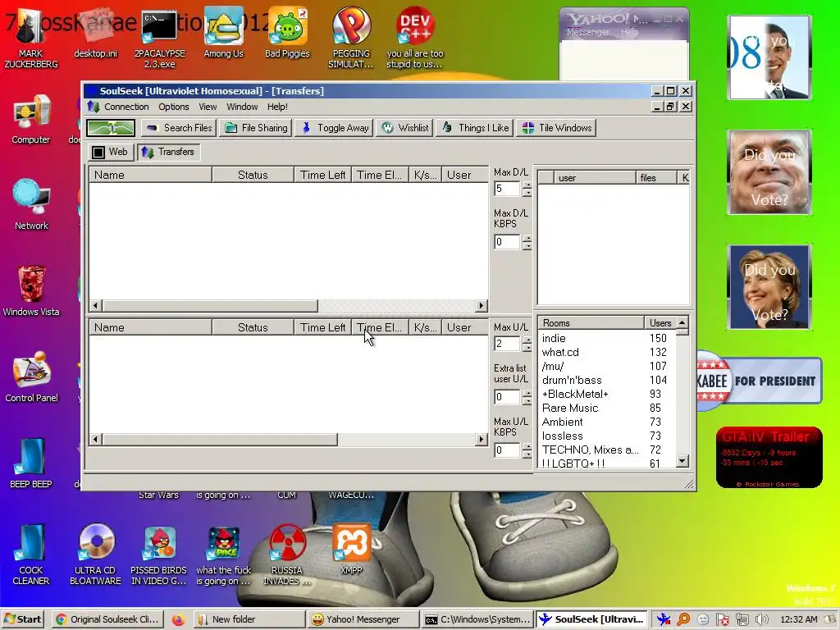Select the RUSSIA INVADES desktop icon
This screenshot has width=840, height=630.
tap(286, 555)
